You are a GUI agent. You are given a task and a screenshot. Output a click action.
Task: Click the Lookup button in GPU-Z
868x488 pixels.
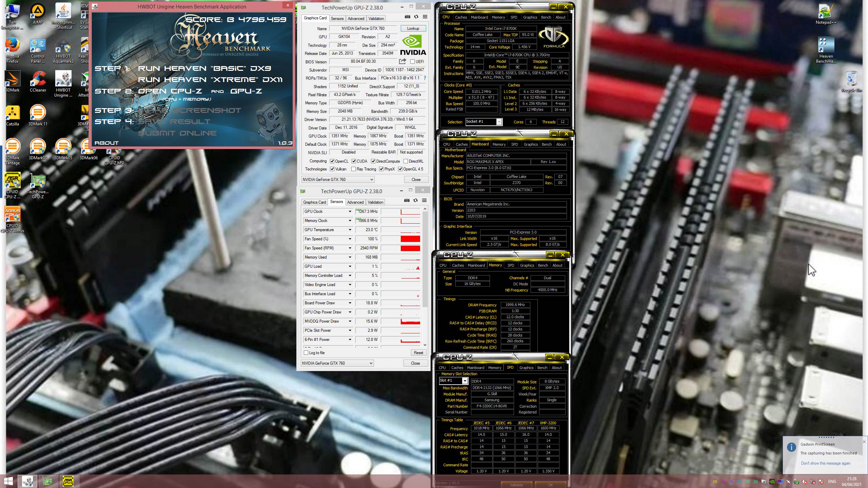pyautogui.click(x=413, y=28)
